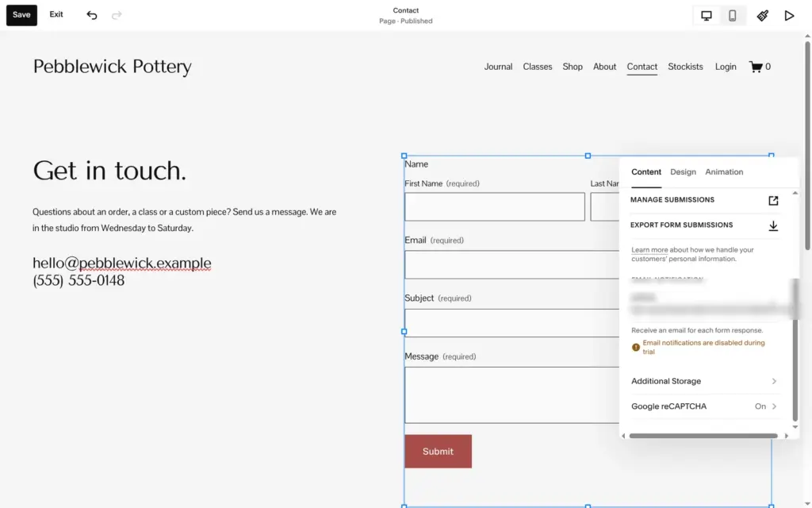The width and height of the screenshot is (812, 508).
Task: Click the preview play icon
Action: click(x=789, y=16)
